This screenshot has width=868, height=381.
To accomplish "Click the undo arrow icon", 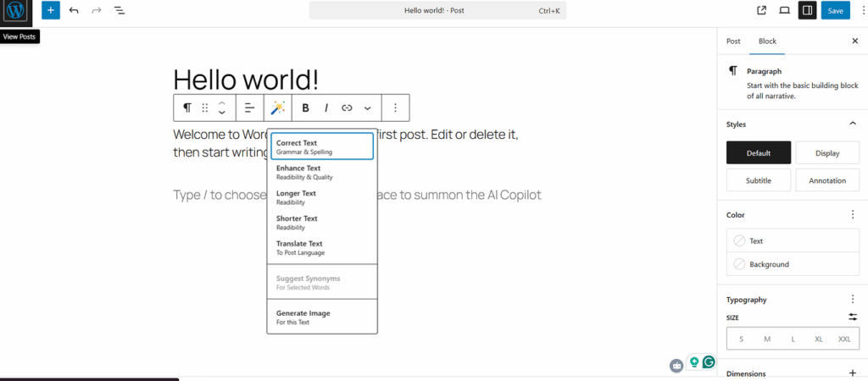I will coord(74,11).
